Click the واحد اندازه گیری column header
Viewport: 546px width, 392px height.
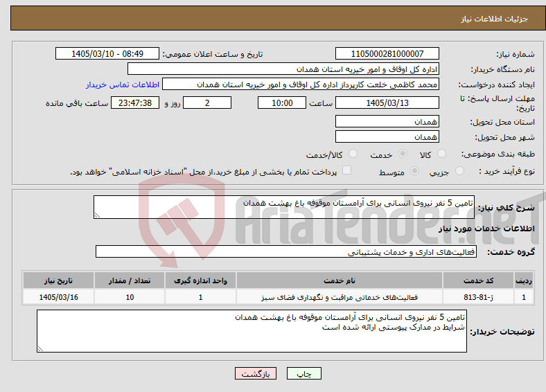click(200, 280)
